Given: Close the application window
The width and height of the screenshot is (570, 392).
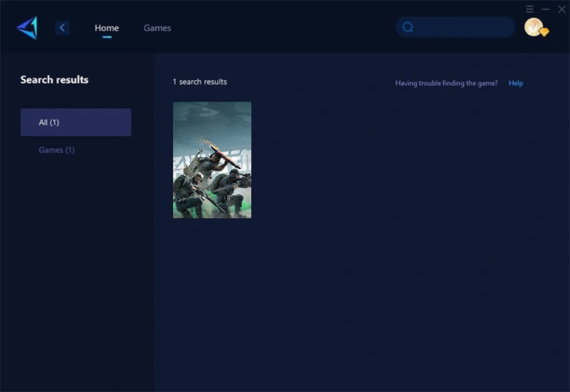Looking at the screenshot, I should pos(561,9).
